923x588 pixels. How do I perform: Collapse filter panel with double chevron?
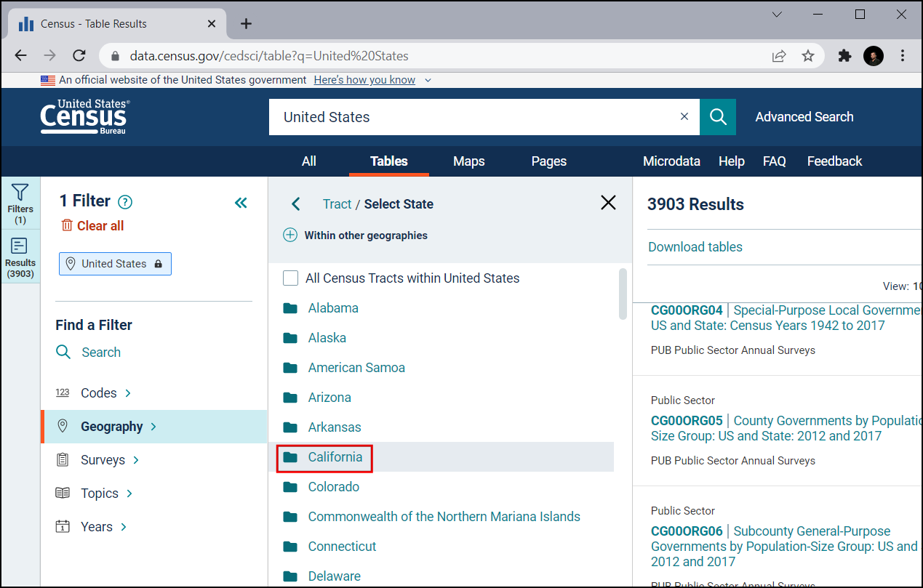(x=241, y=203)
